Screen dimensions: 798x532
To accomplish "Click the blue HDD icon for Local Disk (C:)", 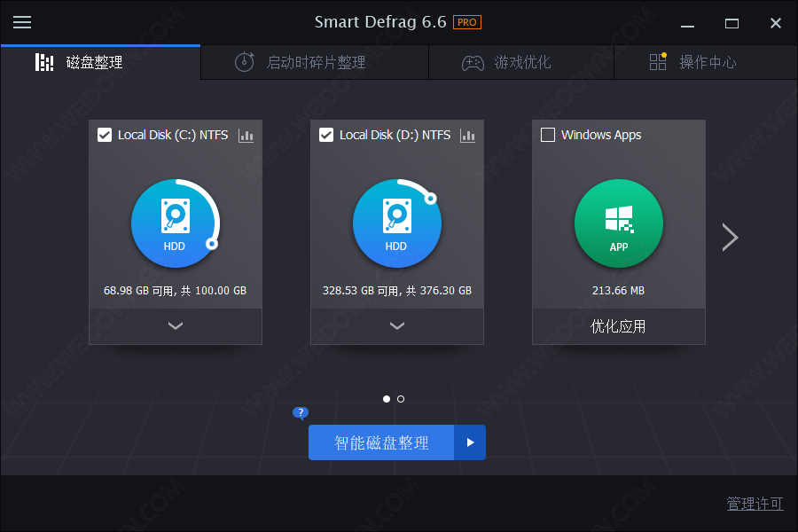I will (x=175, y=223).
